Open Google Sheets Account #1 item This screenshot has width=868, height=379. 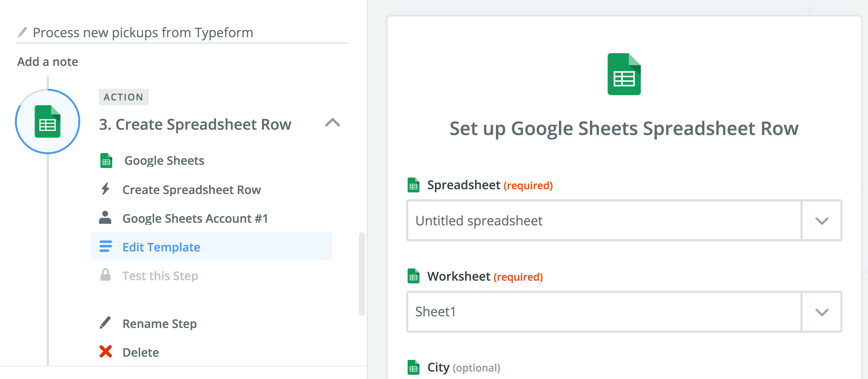coord(195,219)
